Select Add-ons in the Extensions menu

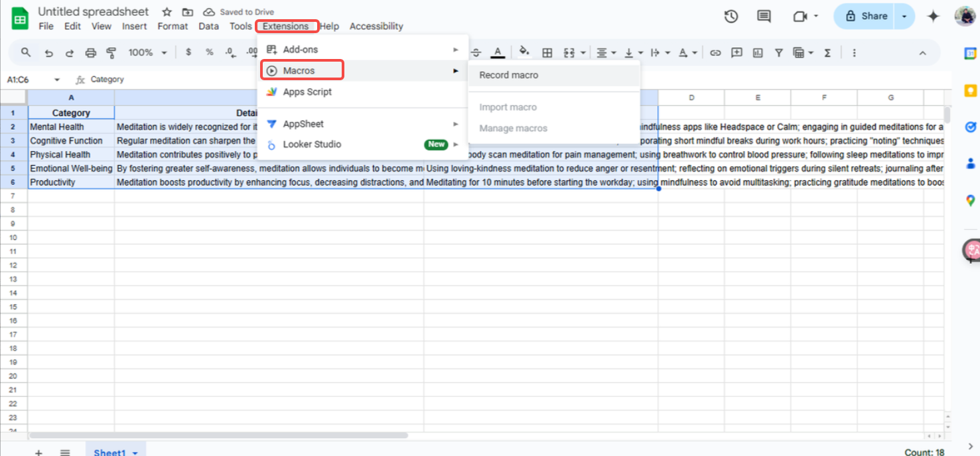tap(363, 50)
